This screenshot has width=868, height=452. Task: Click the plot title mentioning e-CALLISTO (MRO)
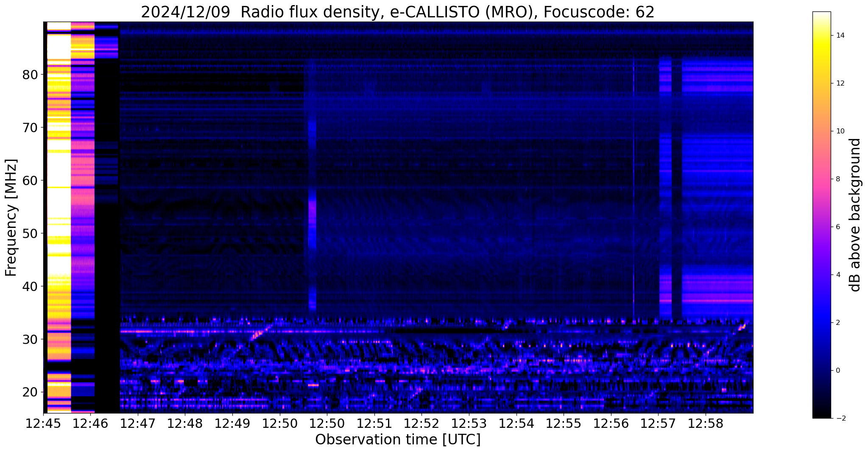pyautogui.click(x=397, y=12)
